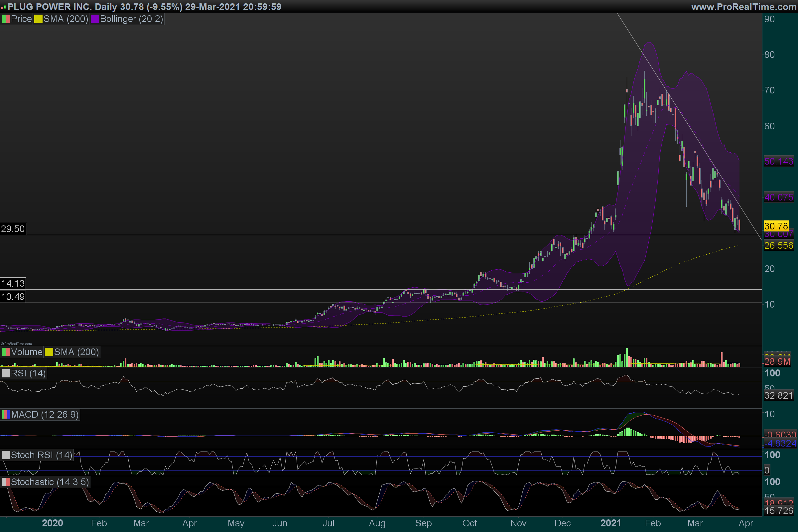Click the yellow SMA (200) price swatch
The height and width of the screenshot is (532, 798).
point(38,19)
